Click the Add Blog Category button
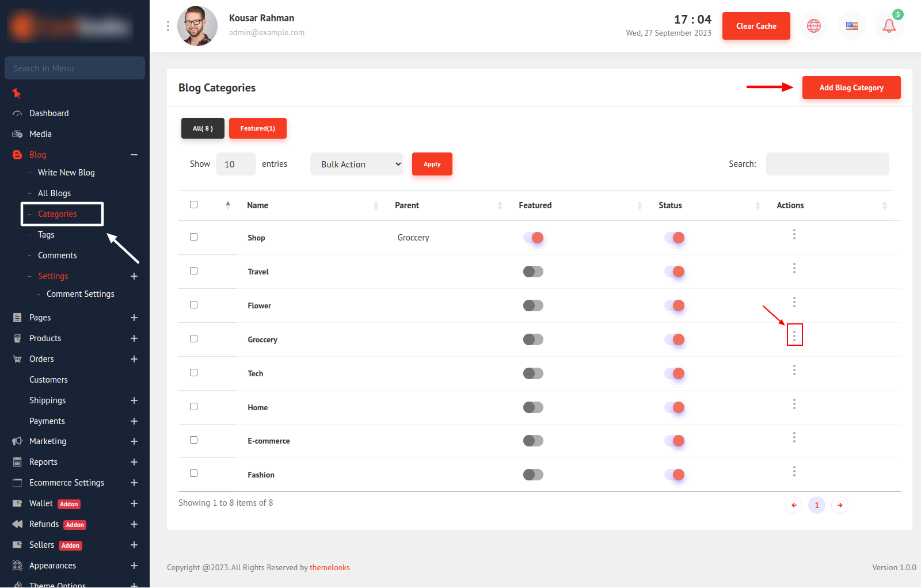Screen dimensions: 921x588 click(851, 87)
